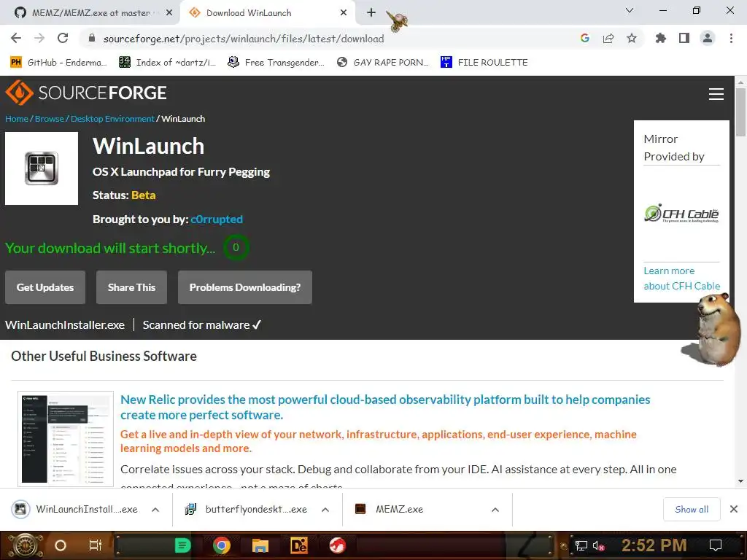
Task: Open the New Relic observability platform headline
Action: (x=385, y=407)
